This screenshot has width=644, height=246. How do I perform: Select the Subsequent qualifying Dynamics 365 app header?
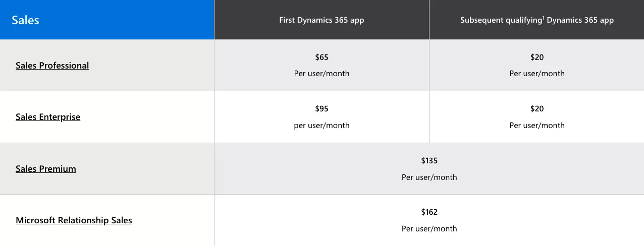tap(536, 20)
